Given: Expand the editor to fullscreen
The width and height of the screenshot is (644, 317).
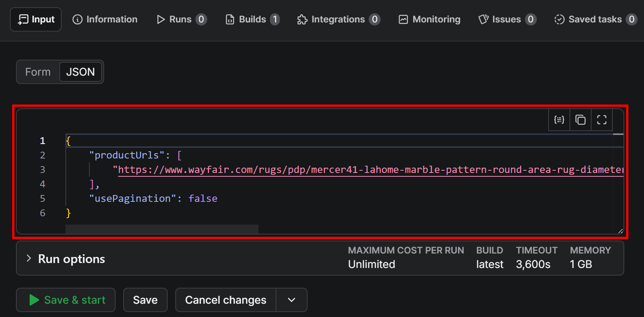Looking at the screenshot, I should pyautogui.click(x=602, y=120).
